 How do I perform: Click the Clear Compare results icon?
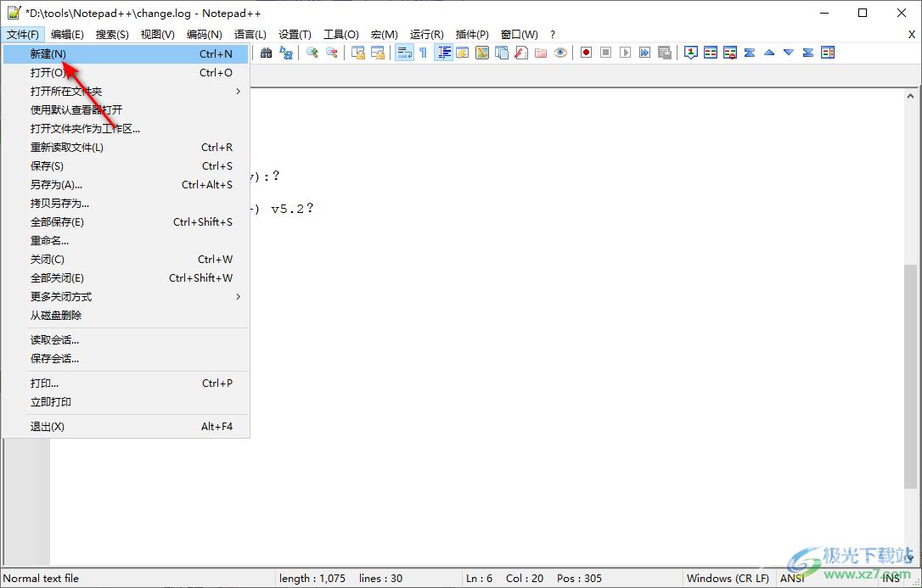coord(730,53)
